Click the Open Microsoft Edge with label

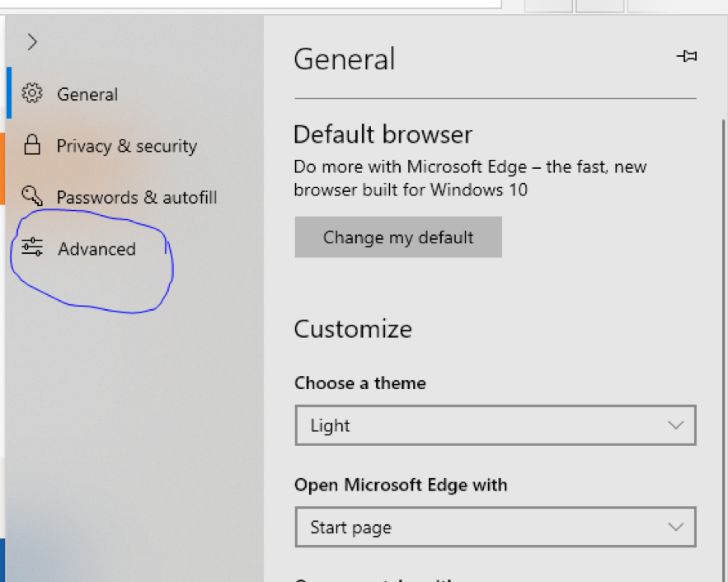pyautogui.click(x=401, y=485)
